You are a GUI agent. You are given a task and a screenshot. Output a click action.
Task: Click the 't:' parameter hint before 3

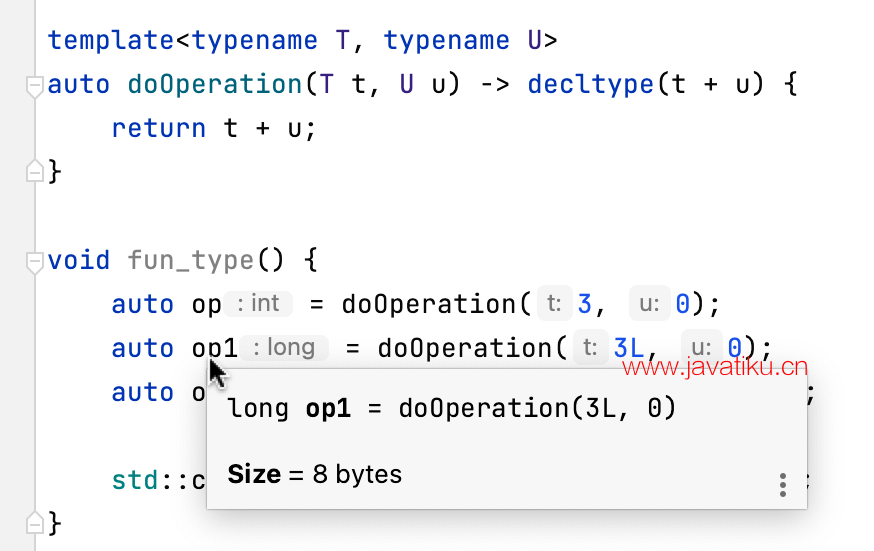554,304
